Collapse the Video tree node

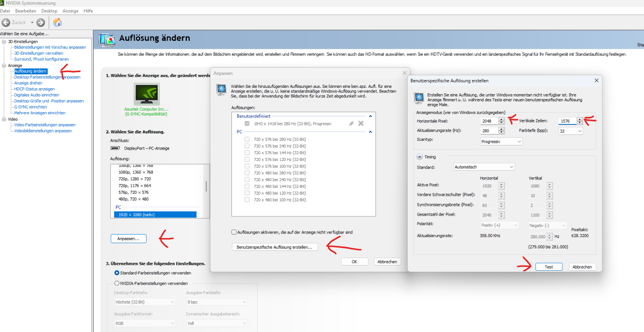tap(4, 119)
